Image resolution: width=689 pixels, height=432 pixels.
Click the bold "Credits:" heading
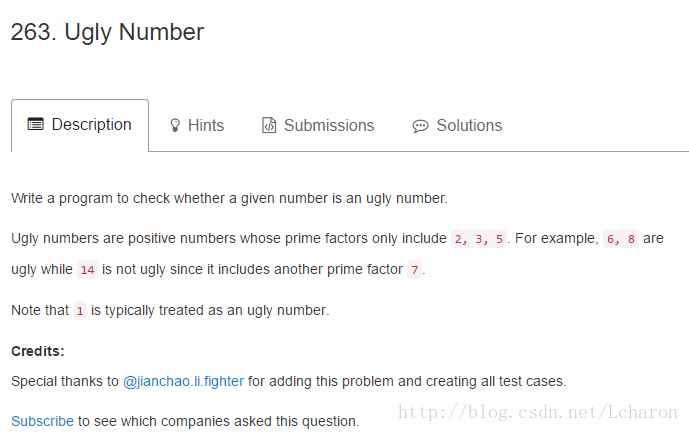tap(37, 351)
